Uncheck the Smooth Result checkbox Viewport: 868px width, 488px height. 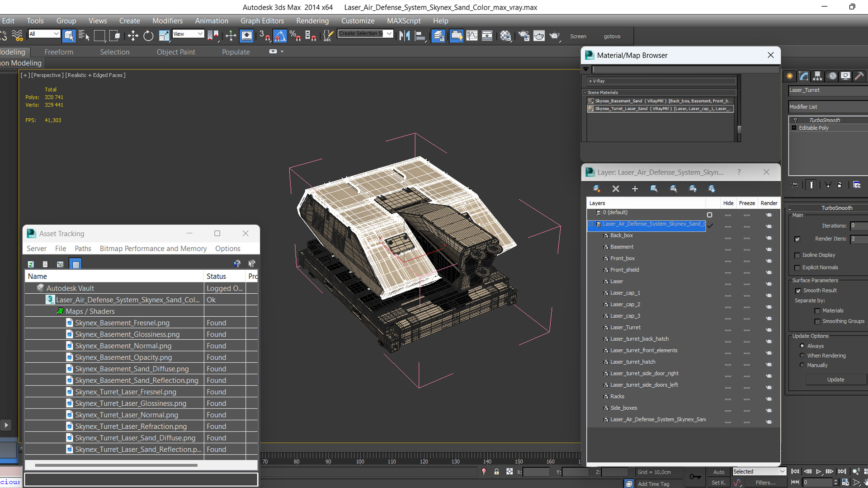coord(798,291)
